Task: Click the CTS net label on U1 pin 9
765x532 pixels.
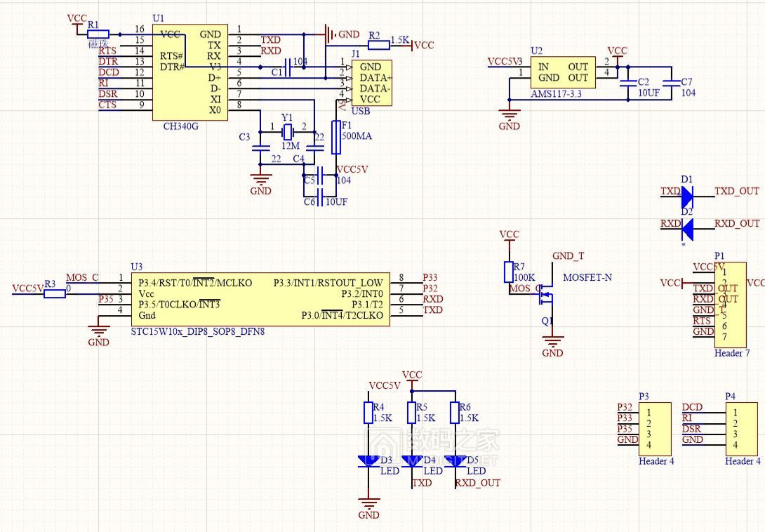Action: [x=107, y=105]
